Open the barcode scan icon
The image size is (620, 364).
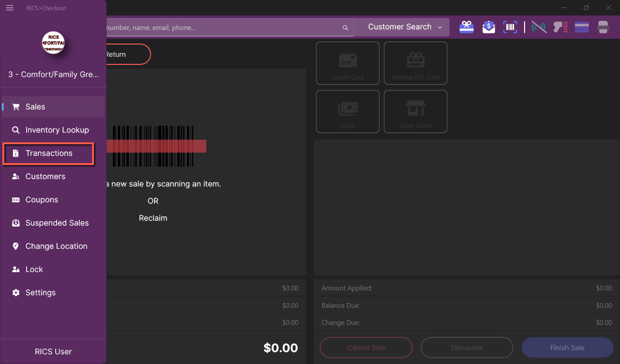[510, 27]
